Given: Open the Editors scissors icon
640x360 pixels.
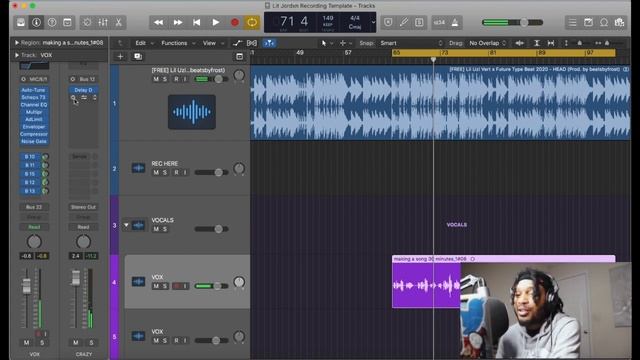Looking at the screenshot, I should point(118,22).
